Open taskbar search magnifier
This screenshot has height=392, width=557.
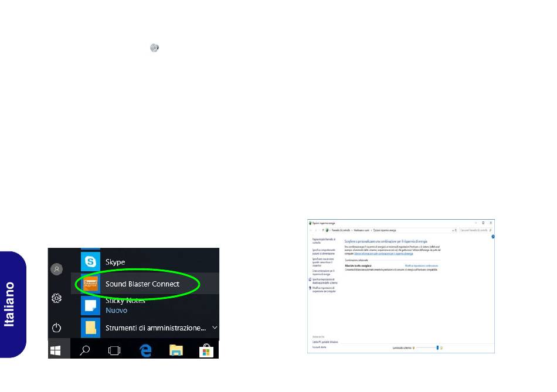pyautogui.click(x=84, y=350)
